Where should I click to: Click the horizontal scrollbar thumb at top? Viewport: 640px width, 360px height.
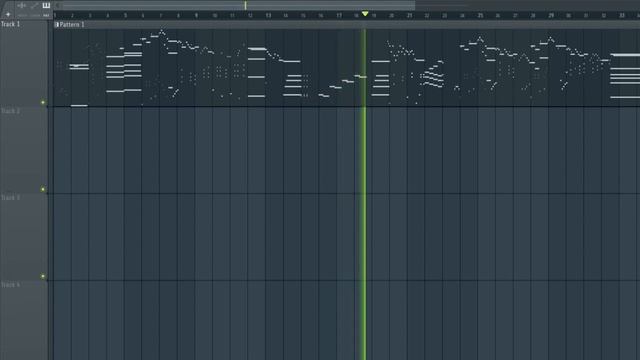pos(238,5)
